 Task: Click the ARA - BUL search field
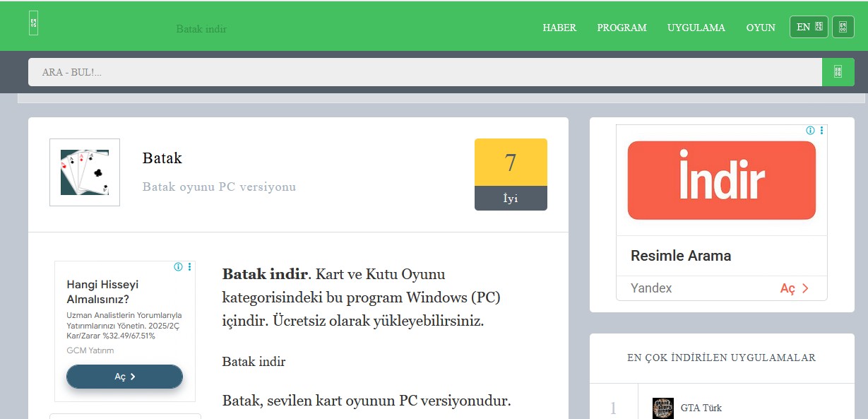[x=424, y=72]
